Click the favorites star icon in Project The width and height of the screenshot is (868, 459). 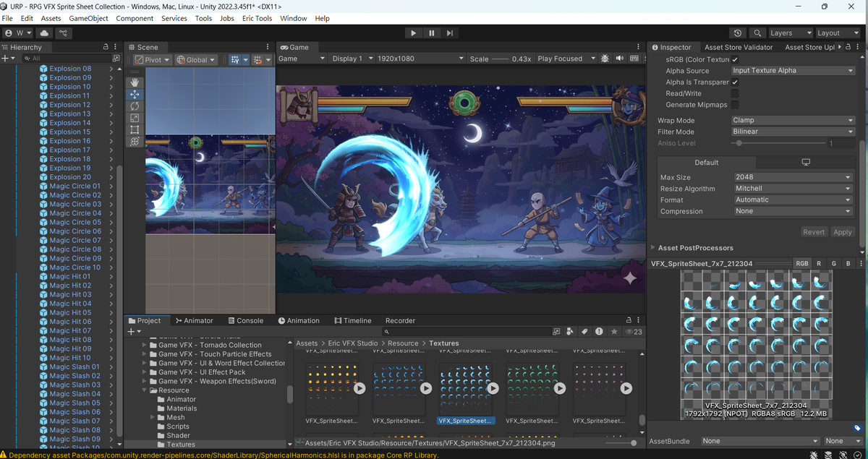click(x=614, y=332)
